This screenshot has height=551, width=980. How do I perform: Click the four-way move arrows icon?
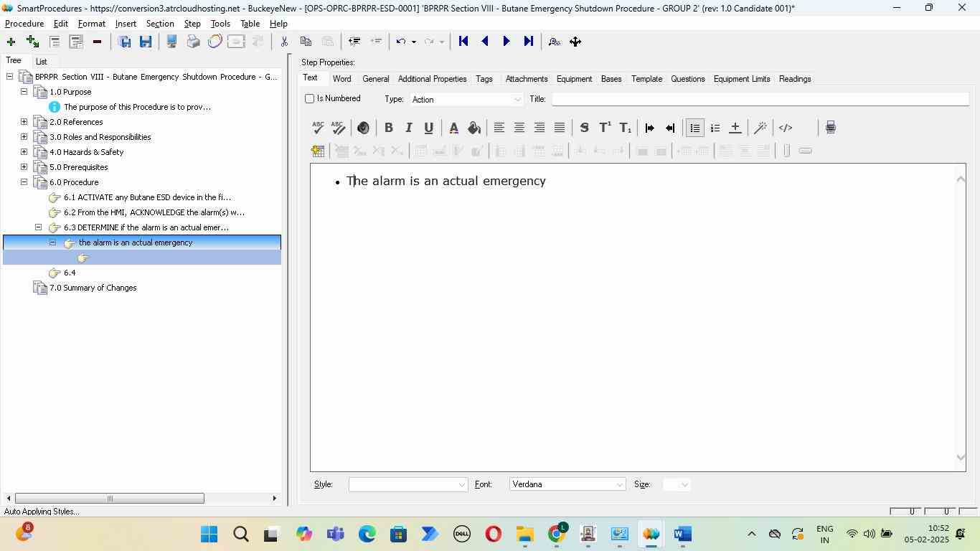click(575, 42)
